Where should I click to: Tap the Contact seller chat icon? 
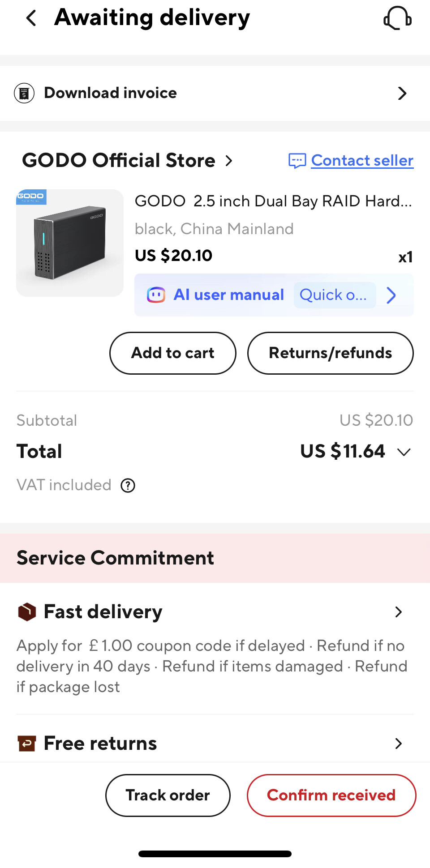pyautogui.click(x=297, y=161)
